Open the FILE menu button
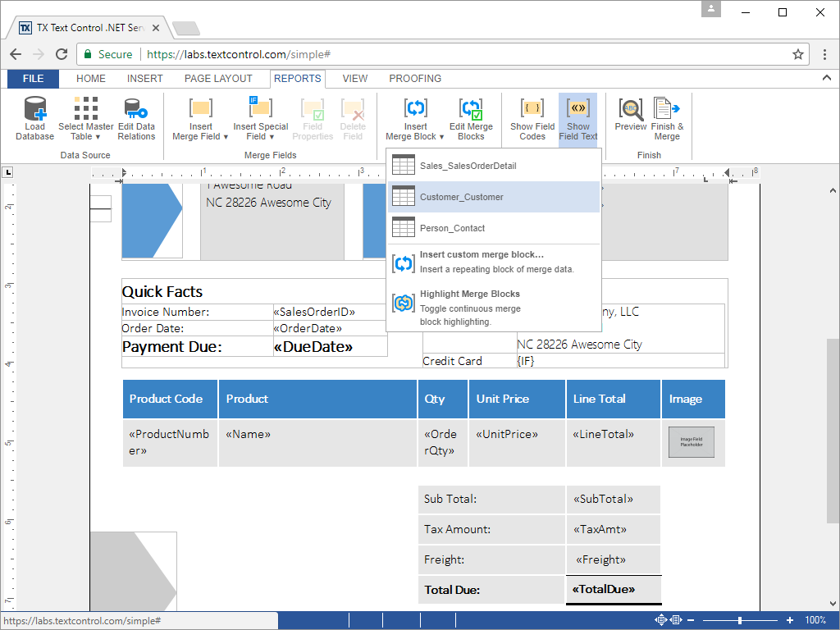 pyautogui.click(x=33, y=79)
